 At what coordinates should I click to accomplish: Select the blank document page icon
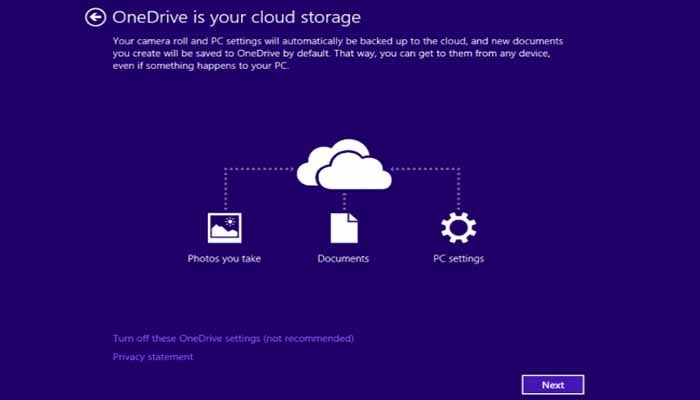(x=344, y=228)
